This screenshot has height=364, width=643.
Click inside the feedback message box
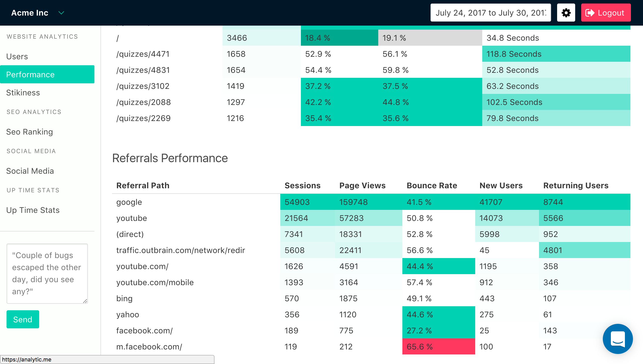[x=47, y=274]
